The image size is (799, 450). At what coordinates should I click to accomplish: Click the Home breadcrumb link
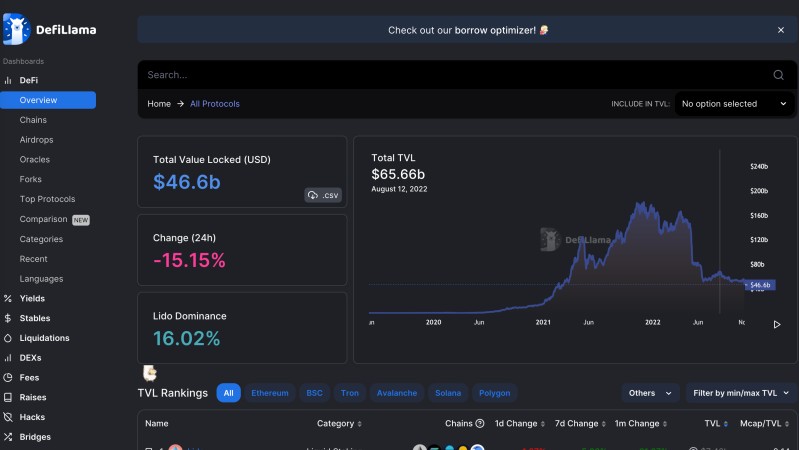pos(159,104)
